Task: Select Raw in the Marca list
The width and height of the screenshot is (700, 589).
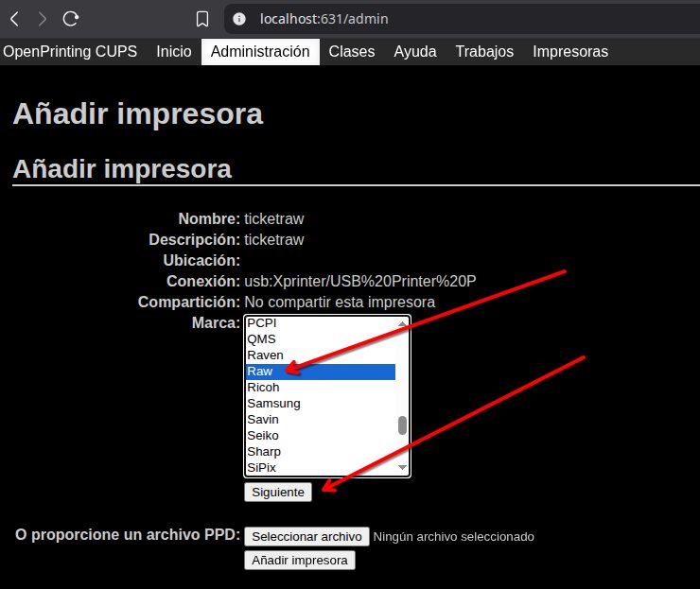Action: point(320,372)
